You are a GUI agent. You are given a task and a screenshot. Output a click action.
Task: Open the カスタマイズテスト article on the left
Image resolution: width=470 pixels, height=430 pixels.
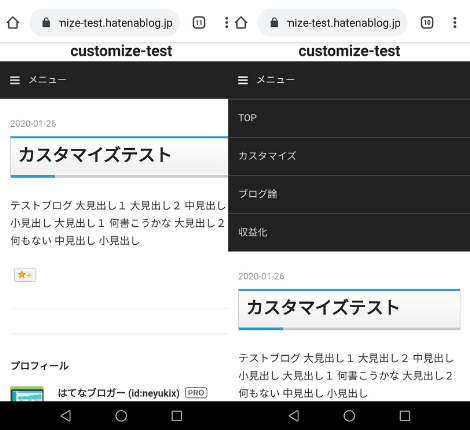[95, 155]
